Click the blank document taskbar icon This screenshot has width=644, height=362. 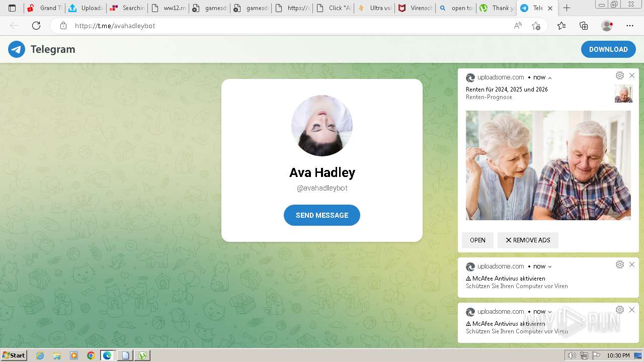point(125,355)
